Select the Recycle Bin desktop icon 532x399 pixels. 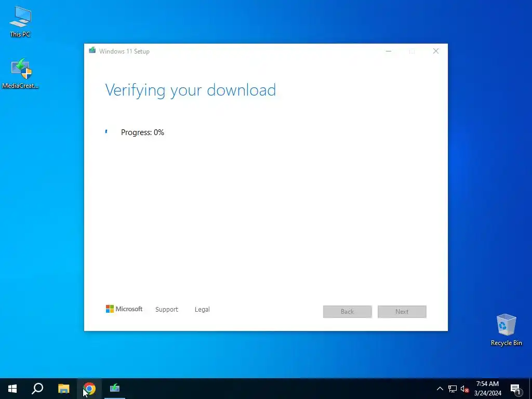(x=506, y=330)
